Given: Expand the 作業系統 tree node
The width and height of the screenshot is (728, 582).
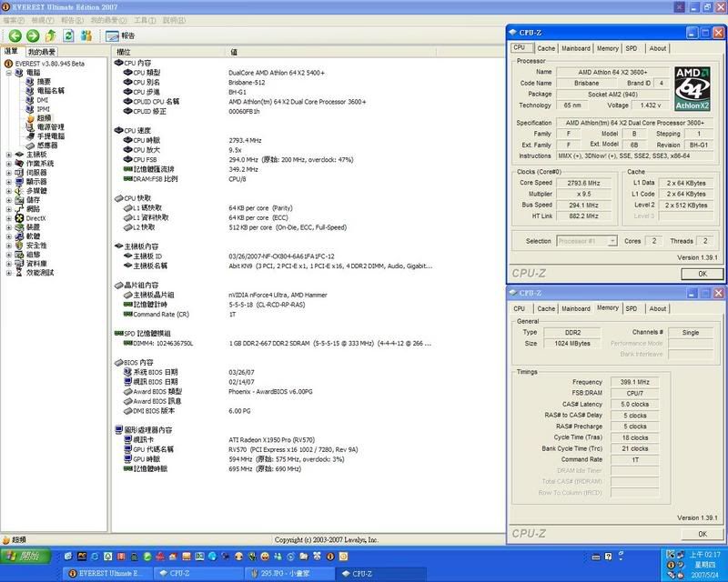Looking at the screenshot, I should tap(9, 164).
